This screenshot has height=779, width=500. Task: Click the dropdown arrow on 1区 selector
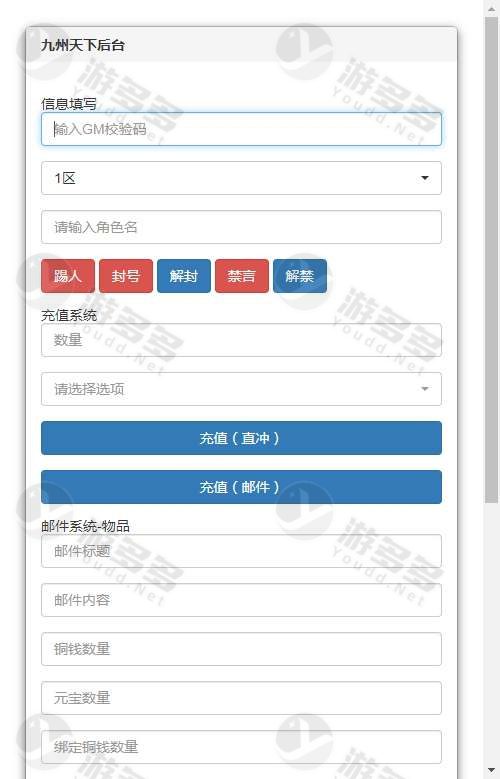pyautogui.click(x=424, y=178)
